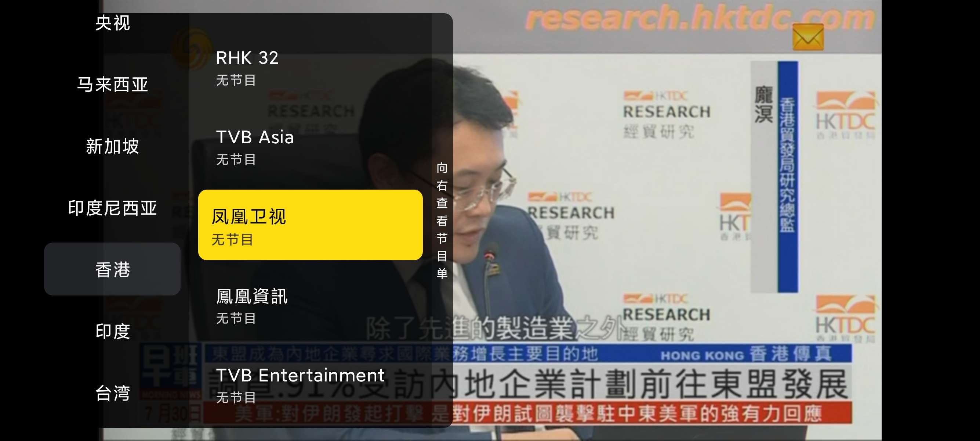Image resolution: width=980 pixels, height=441 pixels.
Task: Select the 央视 category
Action: click(112, 23)
